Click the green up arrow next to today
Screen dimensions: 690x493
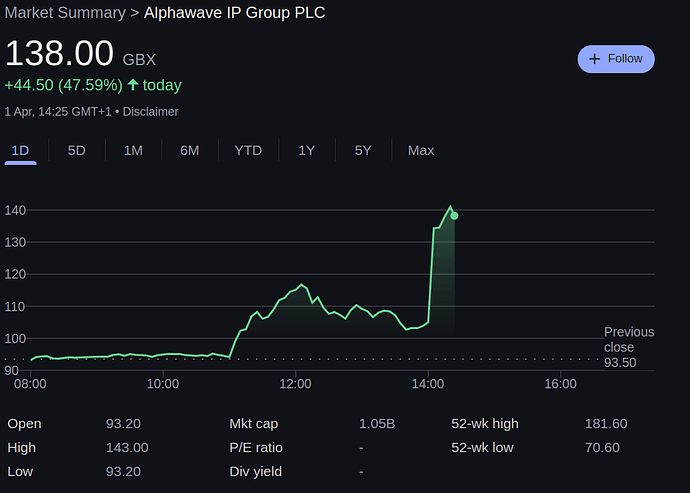[133, 85]
